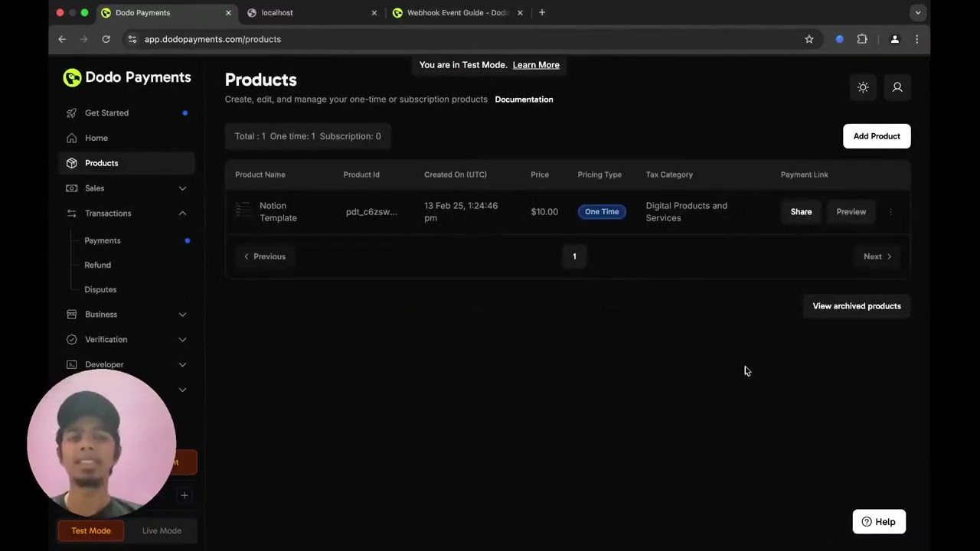Viewport: 980px width, 551px height.
Task: Click the site info icon in address bar
Action: click(132, 39)
